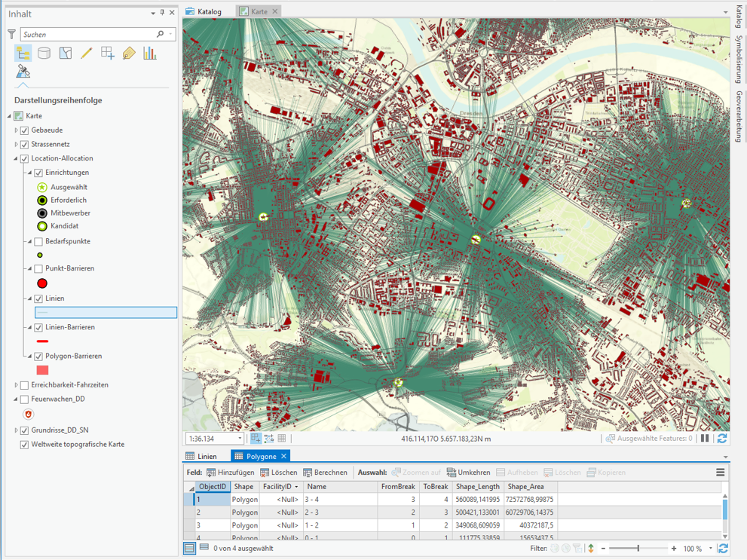This screenshot has height=560, width=747.
Task: Click the table zoom slider
Action: pyautogui.click(x=638, y=549)
